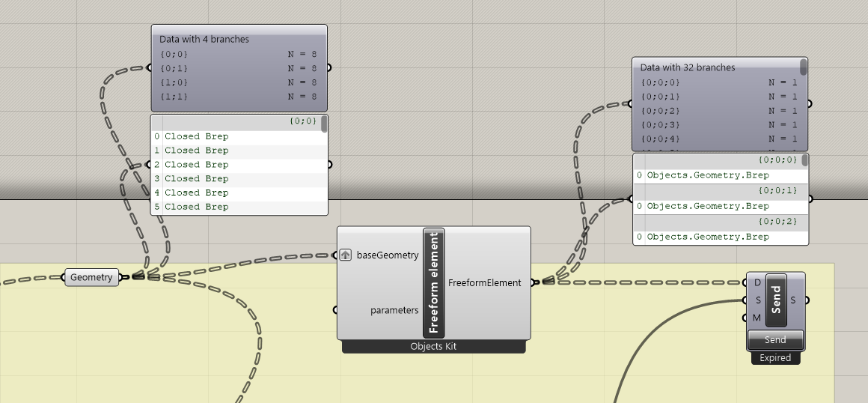Select the {0;0;2} branch row N = 1
868x403 pixels.
point(720,111)
